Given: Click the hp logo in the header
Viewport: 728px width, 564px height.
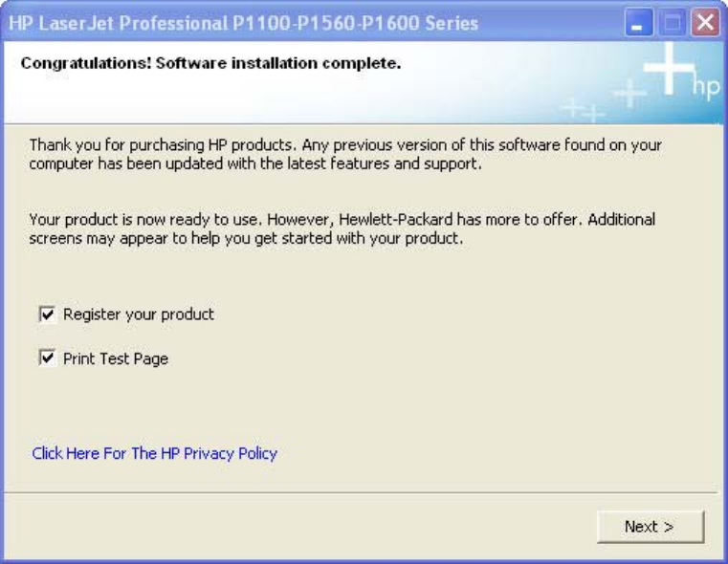Looking at the screenshot, I should [x=706, y=89].
